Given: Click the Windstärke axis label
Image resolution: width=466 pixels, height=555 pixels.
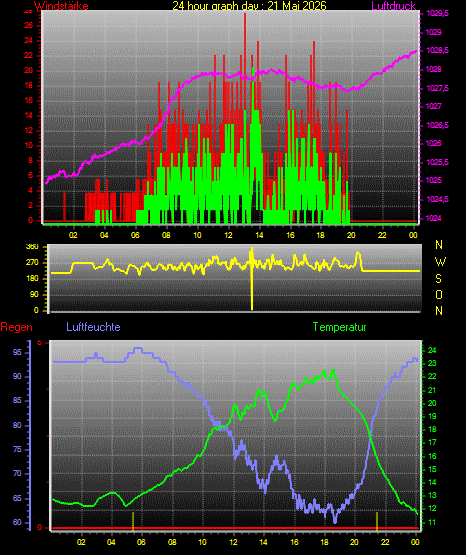Looking at the screenshot, I should click(x=61, y=5).
